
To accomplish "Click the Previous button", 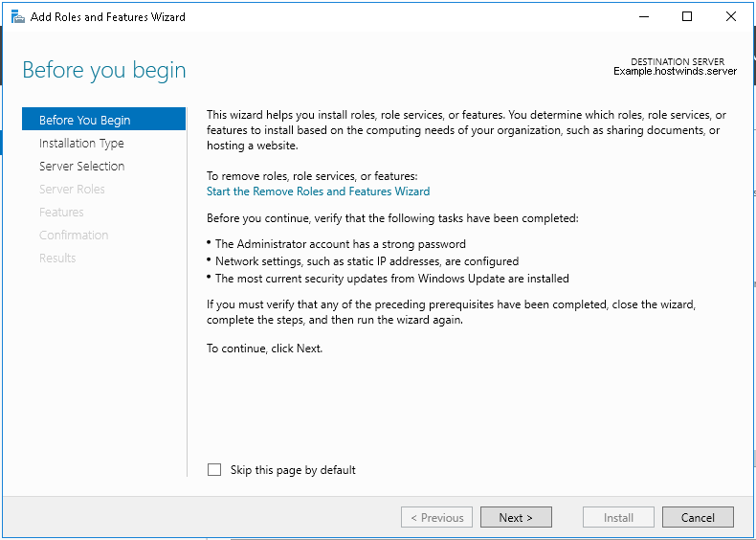I will pos(436,518).
